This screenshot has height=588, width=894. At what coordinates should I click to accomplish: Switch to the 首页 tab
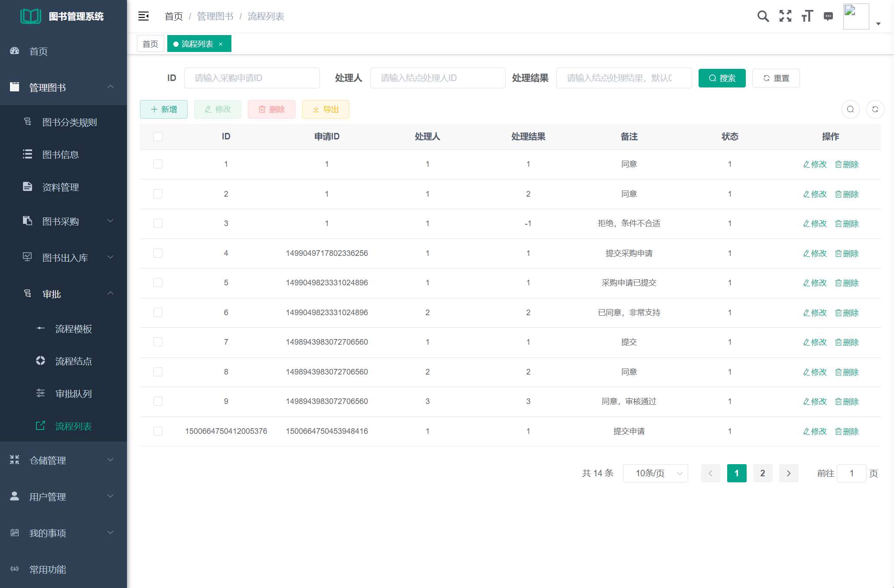pyautogui.click(x=150, y=44)
